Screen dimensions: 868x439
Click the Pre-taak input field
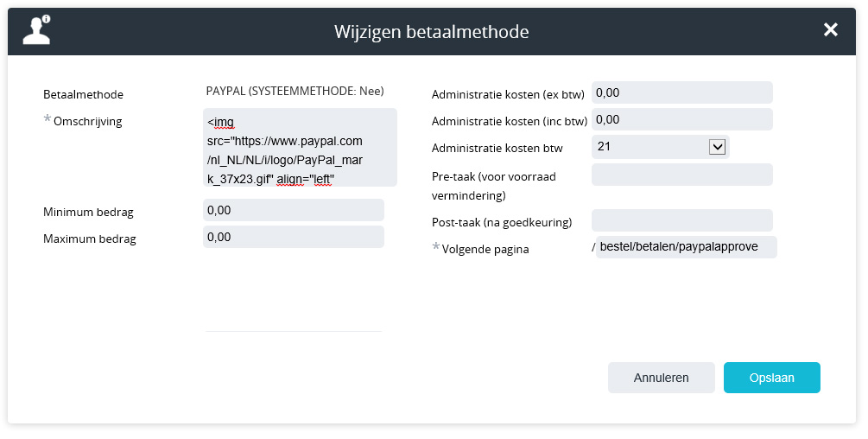tap(682, 175)
